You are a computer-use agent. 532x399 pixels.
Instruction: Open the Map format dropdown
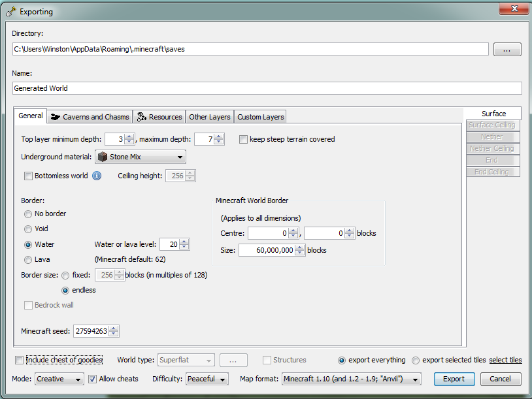tap(352, 379)
